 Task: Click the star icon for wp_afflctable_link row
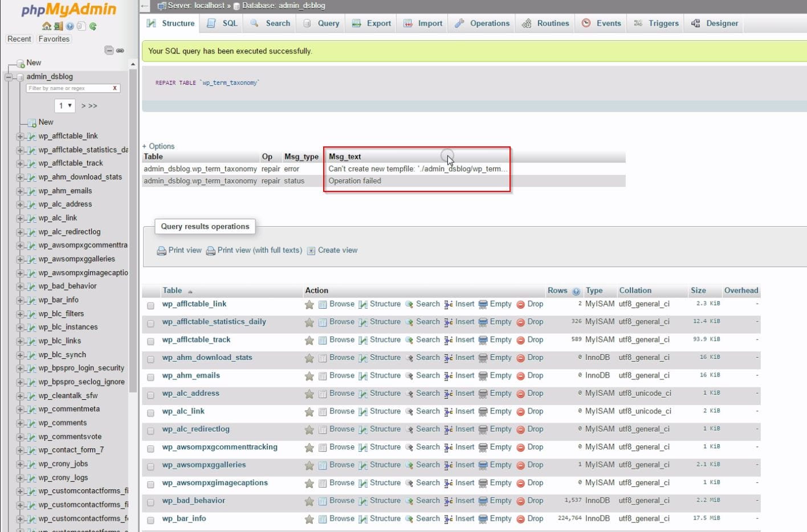click(x=309, y=305)
